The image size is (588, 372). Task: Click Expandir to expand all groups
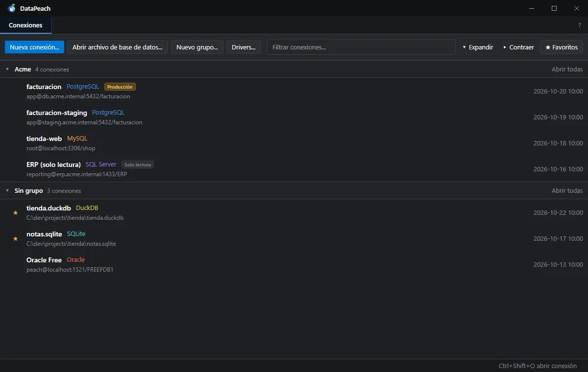coord(478,47)
